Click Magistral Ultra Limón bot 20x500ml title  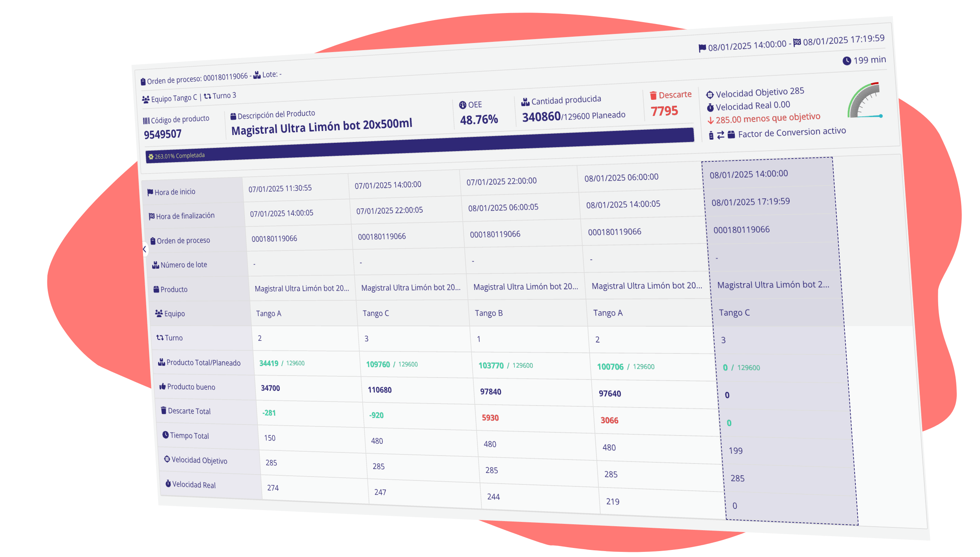click(x=322, y=127)
